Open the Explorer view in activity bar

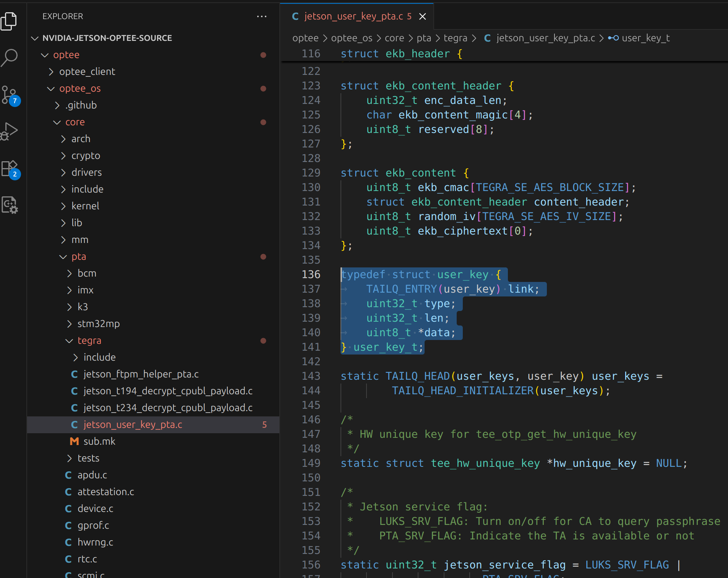(x=9, y=21)
